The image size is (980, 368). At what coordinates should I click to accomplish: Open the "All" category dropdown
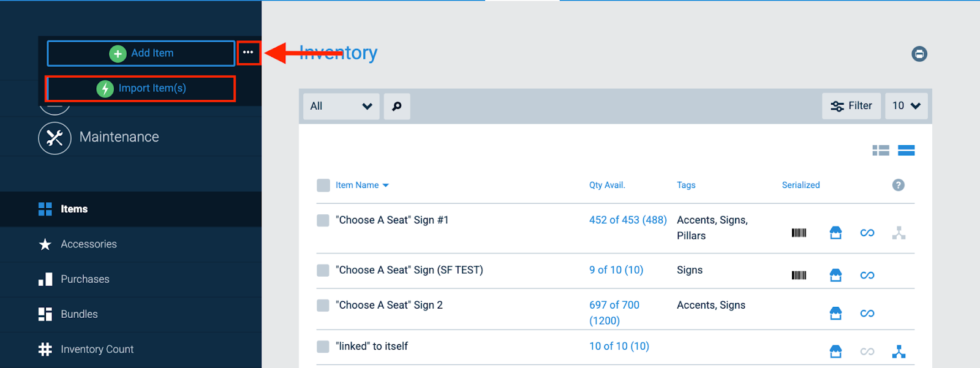341,106
